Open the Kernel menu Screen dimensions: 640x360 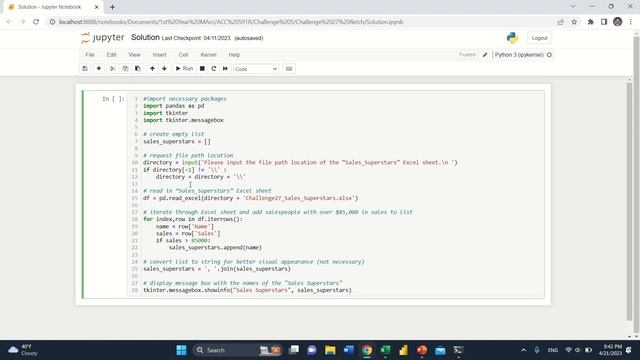tap(208, 55)
